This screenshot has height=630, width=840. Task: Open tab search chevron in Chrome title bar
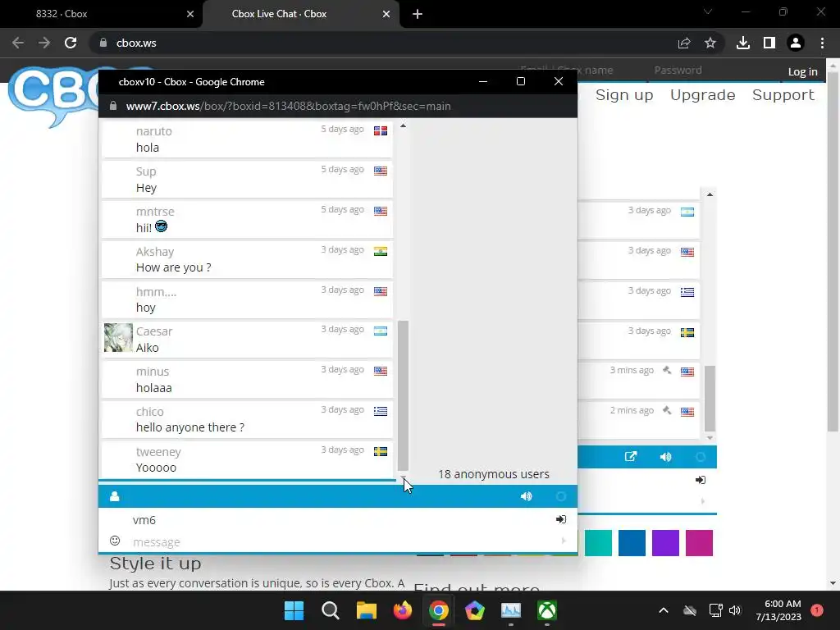(708, 11)
